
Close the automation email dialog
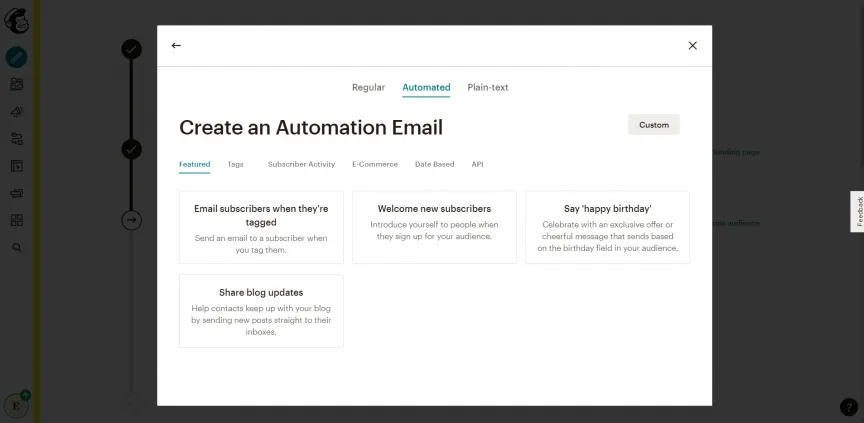(693, 46)
